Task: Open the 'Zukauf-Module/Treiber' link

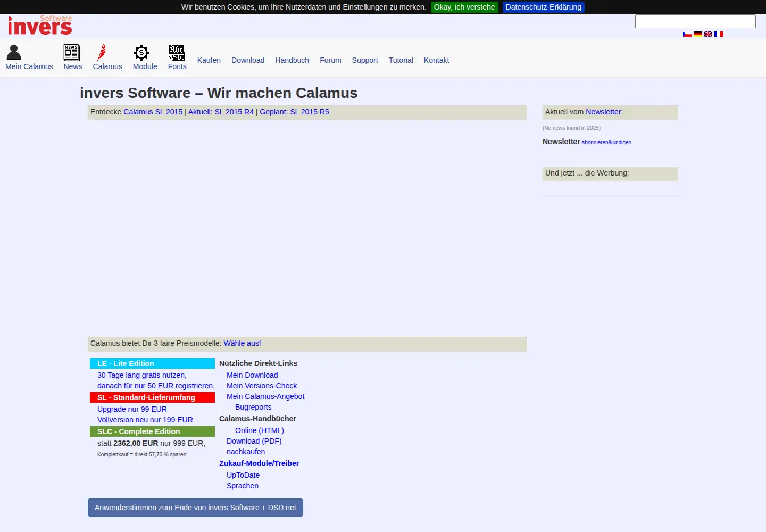Action: (x=259, y=463)
